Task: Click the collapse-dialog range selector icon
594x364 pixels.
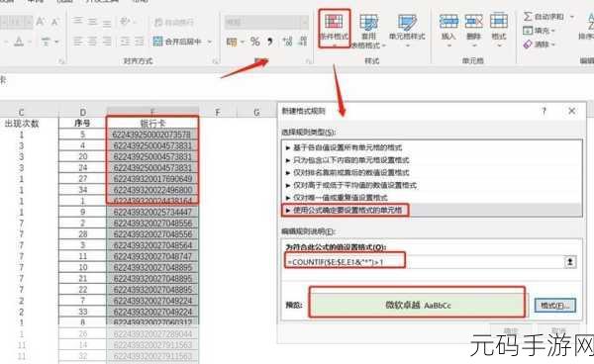Action: click(570, 262)
